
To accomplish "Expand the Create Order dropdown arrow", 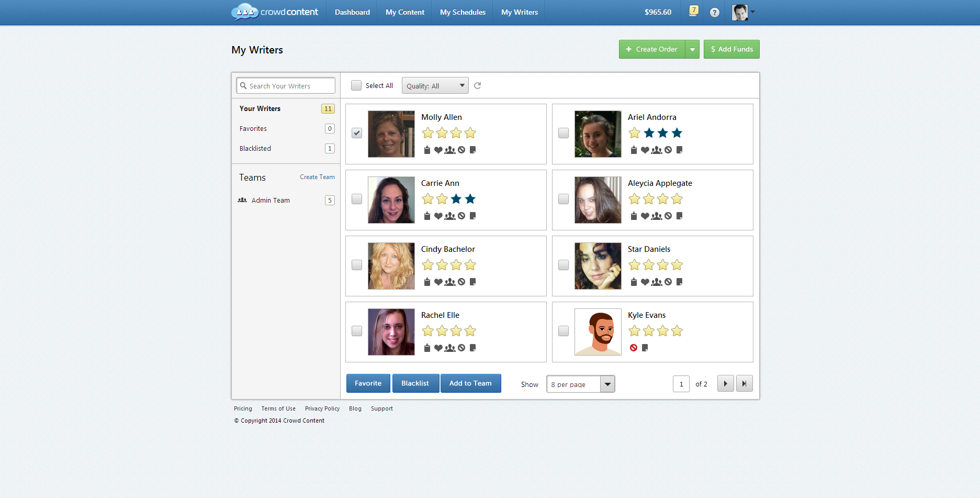I will 692,50.
